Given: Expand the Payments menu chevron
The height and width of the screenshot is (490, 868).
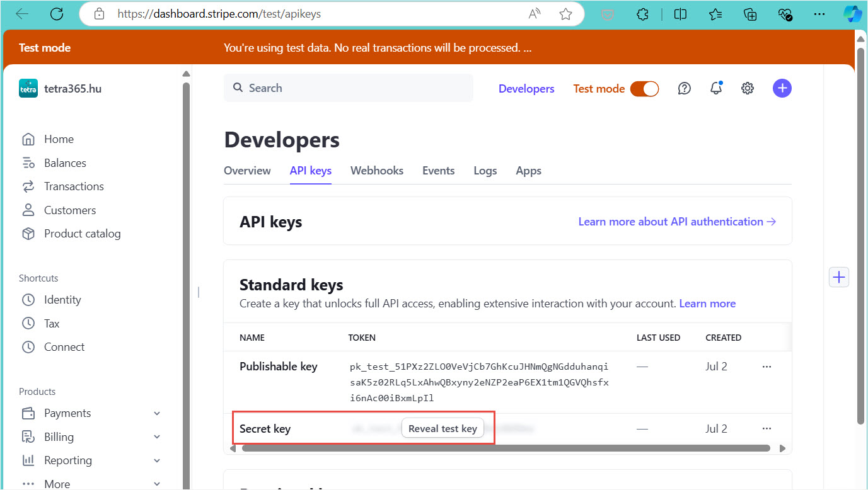Looking at the screenshot, I should (x=157, y=413).
